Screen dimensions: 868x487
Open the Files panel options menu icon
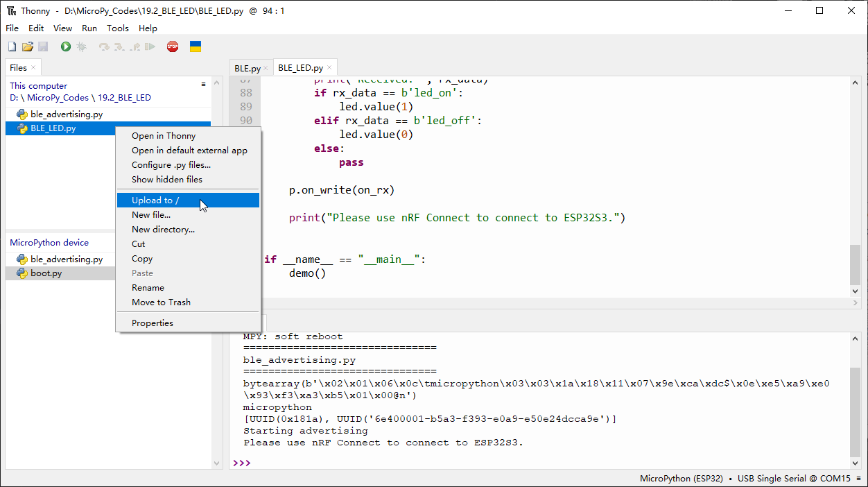204,85
